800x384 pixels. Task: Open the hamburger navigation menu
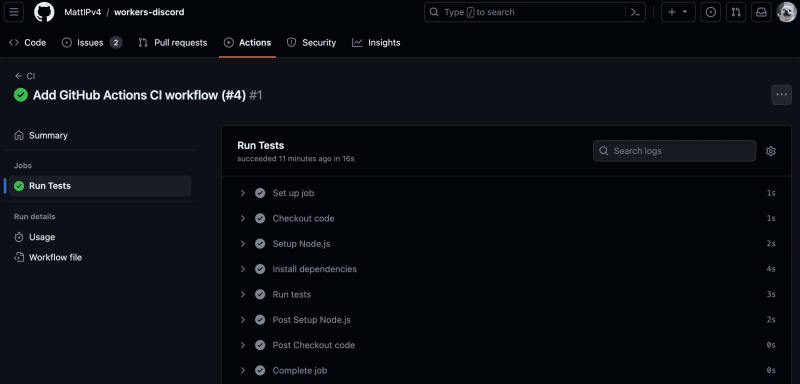pyautogui.click(x=14, y=12)
